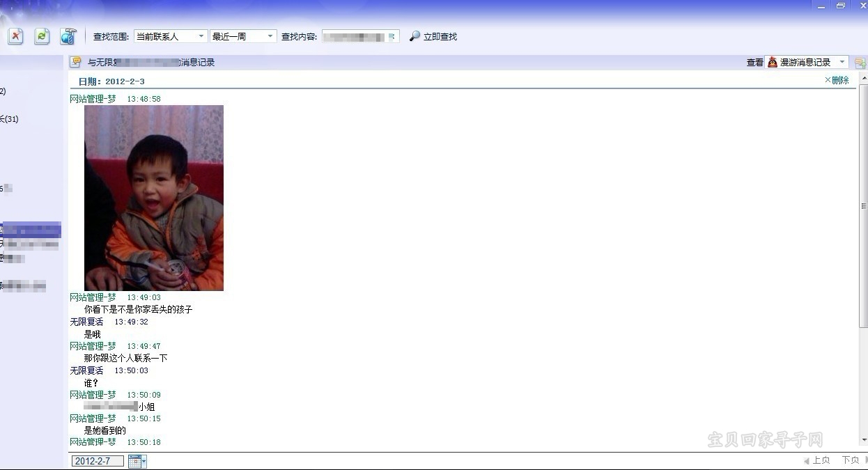Click the scroll up arrow of message list
The image size is (868, 470).
pyautogui.click(x=864, y=79)
